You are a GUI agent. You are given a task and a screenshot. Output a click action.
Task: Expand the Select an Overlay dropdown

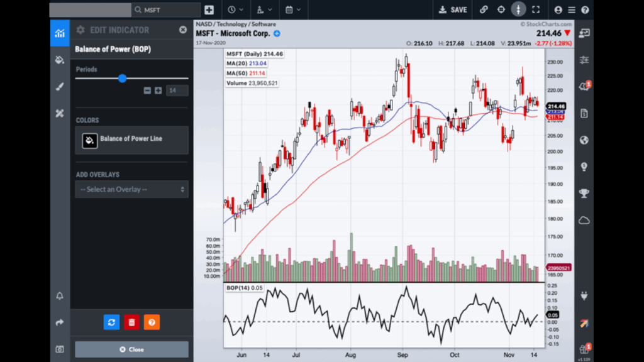131,189
